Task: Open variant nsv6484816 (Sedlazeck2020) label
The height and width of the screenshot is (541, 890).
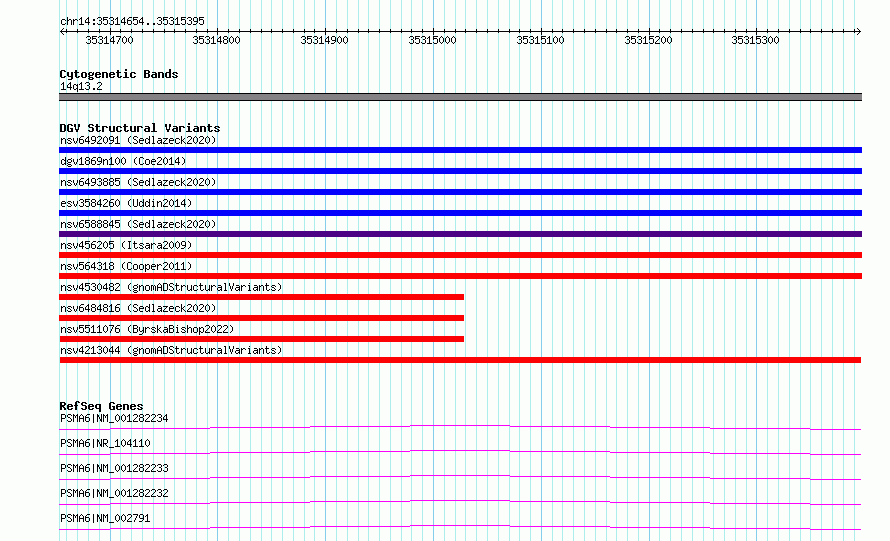Action: pyautogui.click(x=138, y=308)
